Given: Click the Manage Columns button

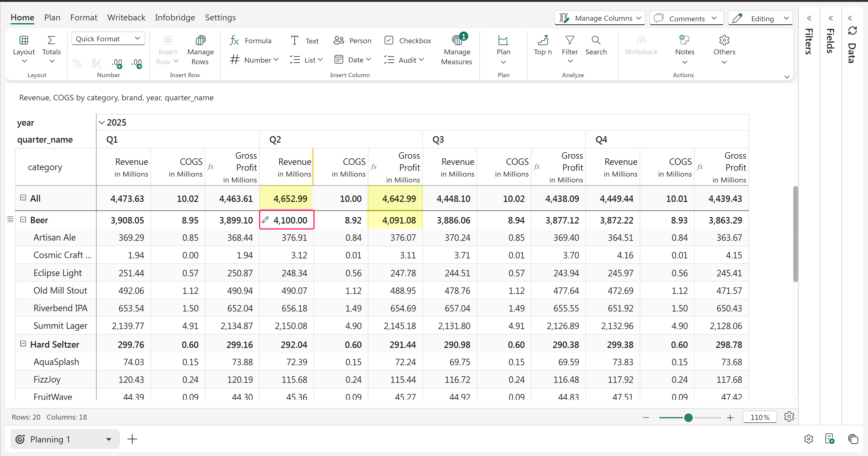Looking at the screenshot, I should [600, 18].
